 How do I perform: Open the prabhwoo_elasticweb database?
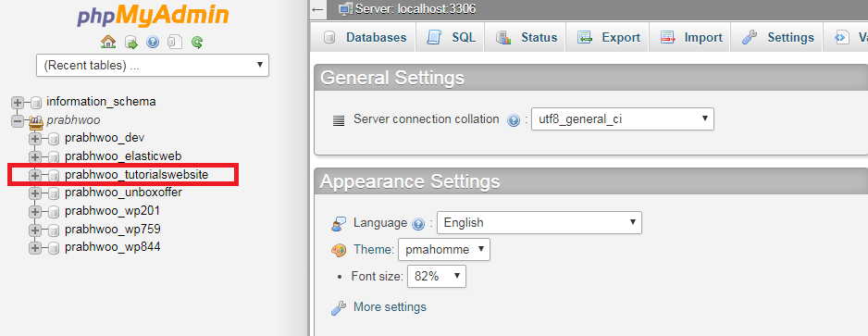coord(123,156)
